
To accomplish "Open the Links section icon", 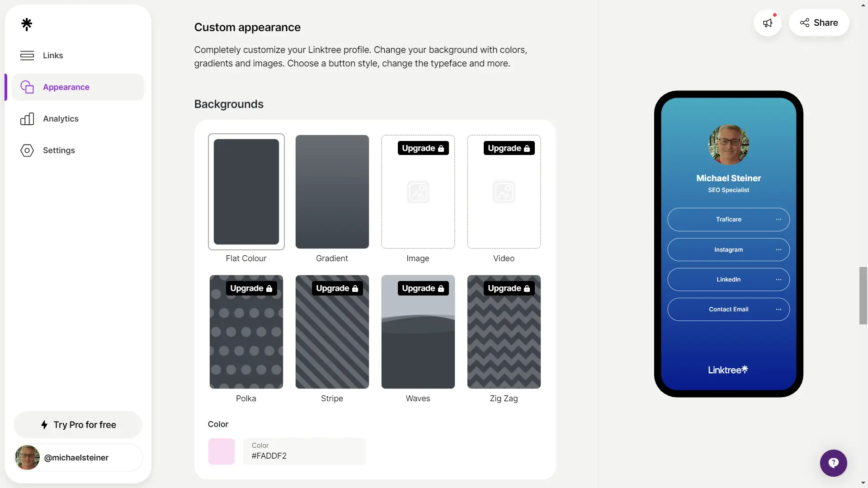I will [x=27, y=56].
